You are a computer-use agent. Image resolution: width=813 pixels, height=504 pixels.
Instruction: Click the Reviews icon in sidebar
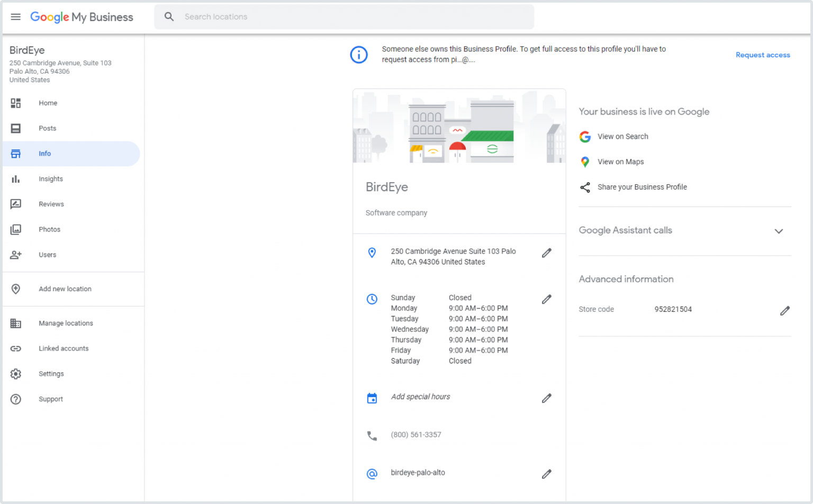tap(16, 204)
